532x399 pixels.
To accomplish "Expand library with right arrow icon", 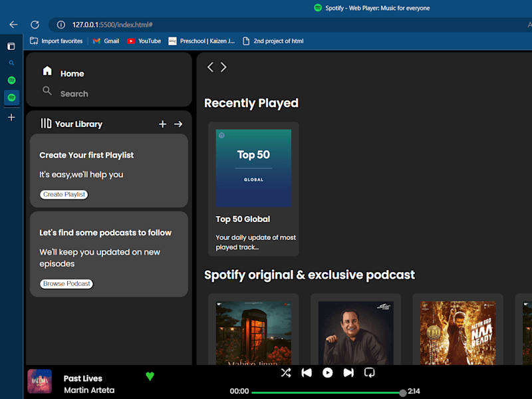I will 178,124.
